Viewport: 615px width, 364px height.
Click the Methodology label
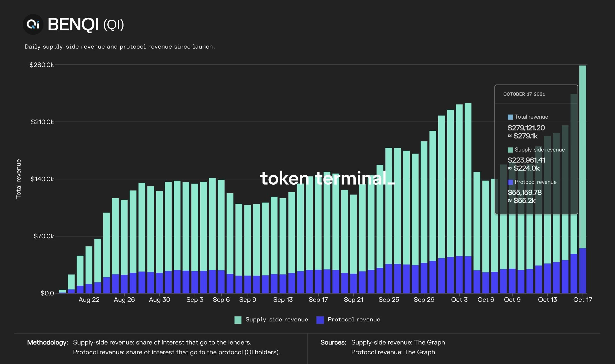47,342
